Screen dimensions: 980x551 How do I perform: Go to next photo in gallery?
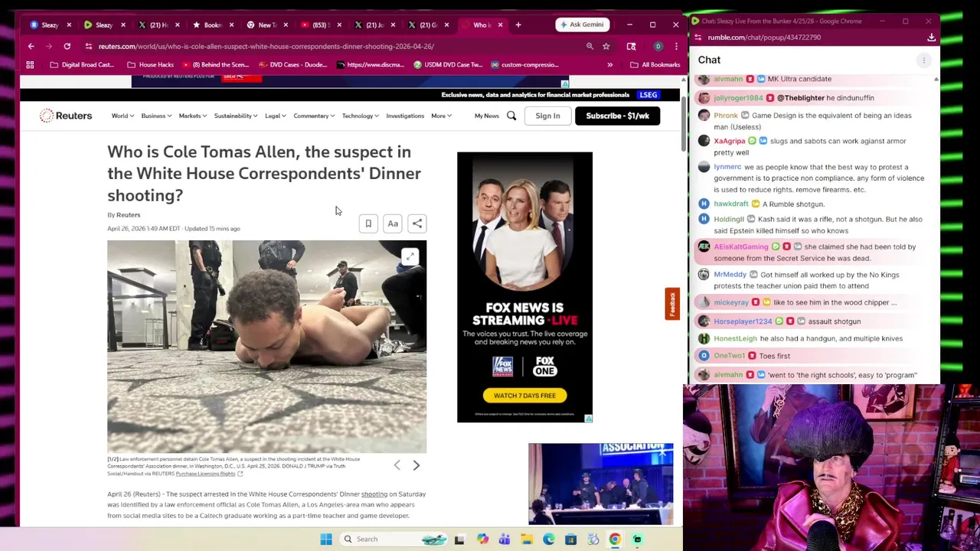point(416,465)
